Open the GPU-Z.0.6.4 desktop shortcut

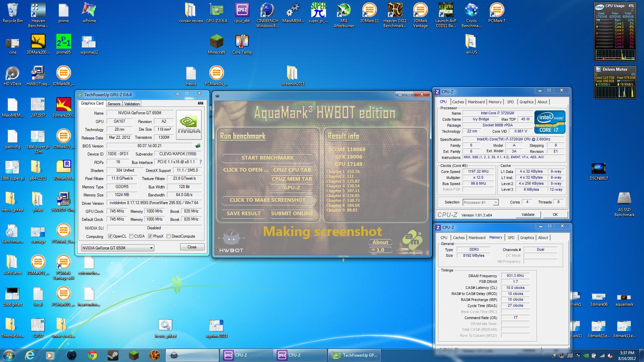[216, 13]
